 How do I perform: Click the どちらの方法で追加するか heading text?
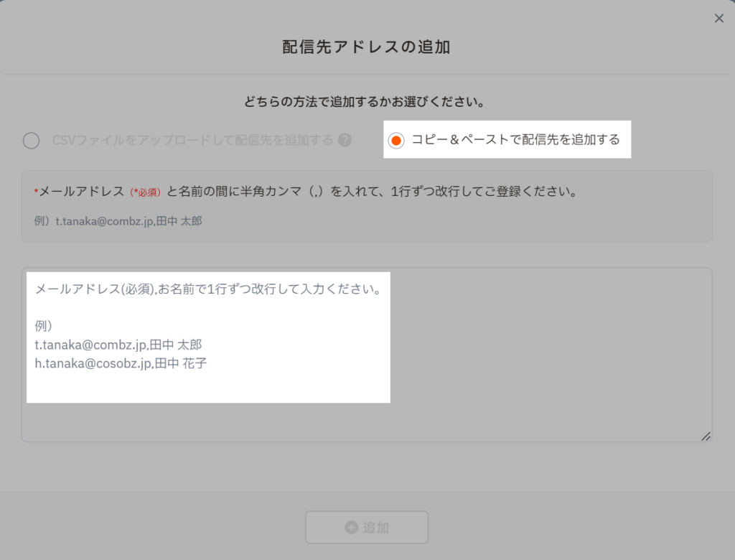tap(367, 102)
